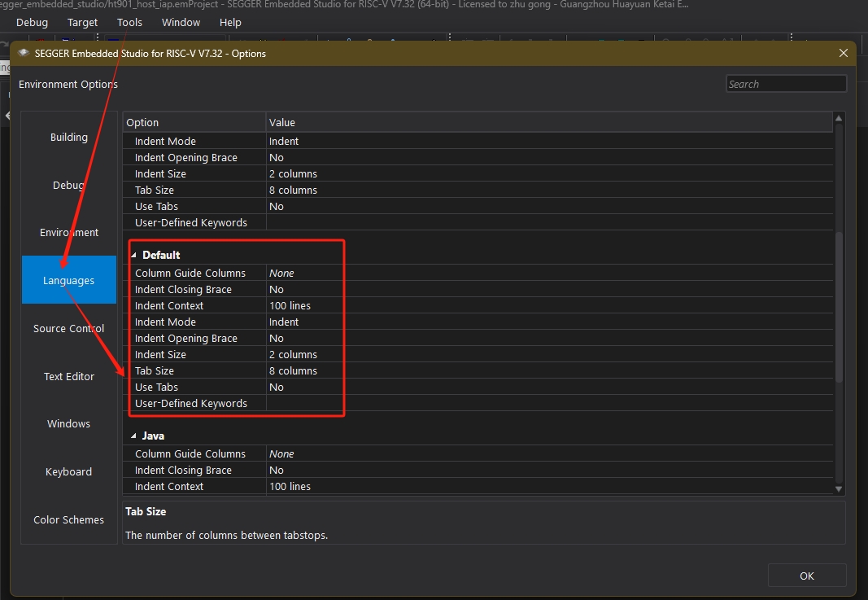Select the Environment category
Viewport: 868px width, 600px height.
coord(69,233)
